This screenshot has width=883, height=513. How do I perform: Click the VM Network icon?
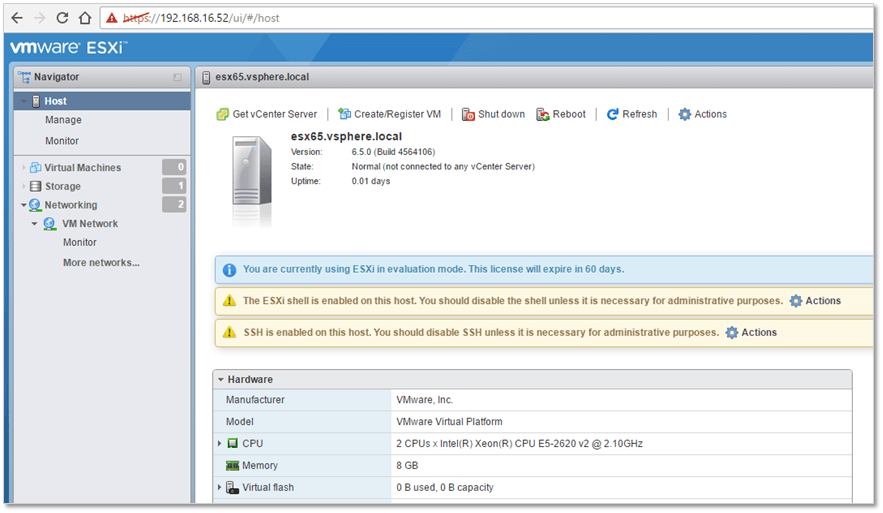click(x=50, y=224)
